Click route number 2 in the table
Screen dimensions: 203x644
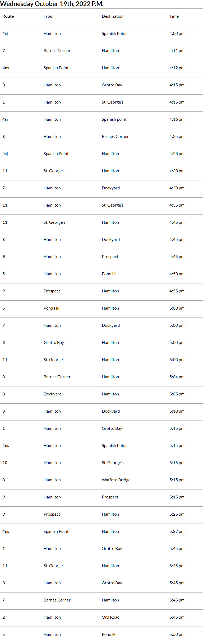point(4,617)
